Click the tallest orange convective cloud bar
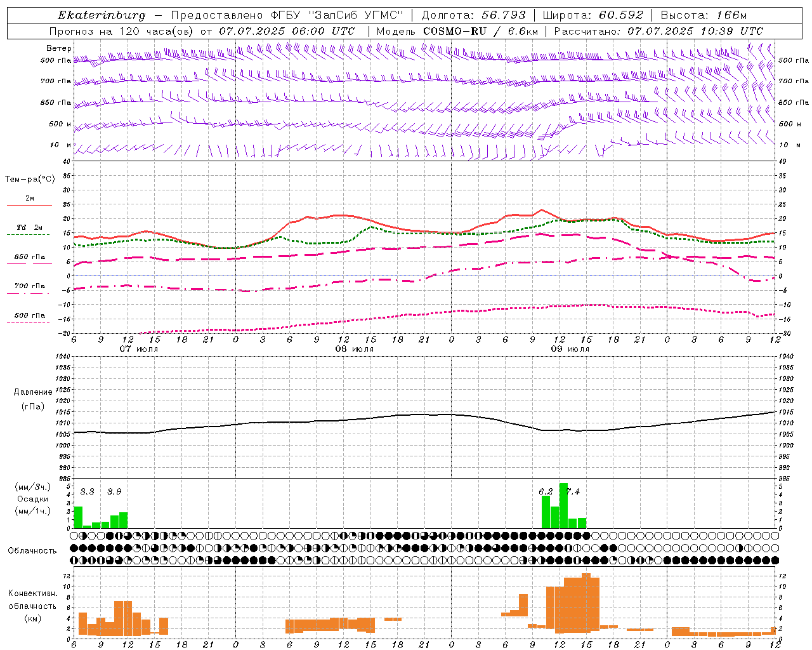Viewport: 812px width, 650px height. pos(586,602)
